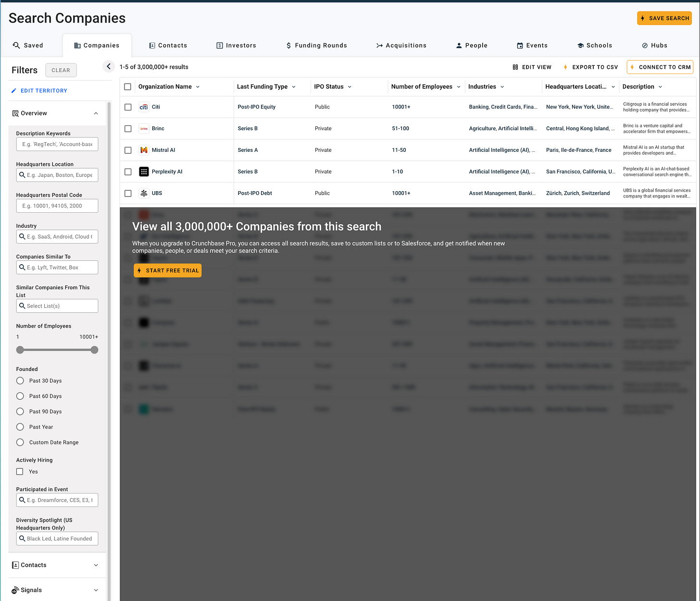Check the Brinc row checkbox
This screenshot has height=601, width=700.
pos(128,129)
